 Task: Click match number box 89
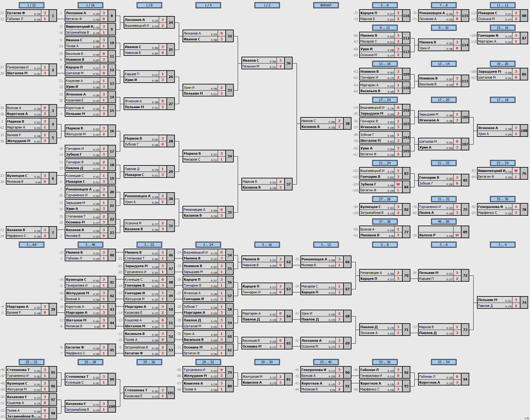pyautogui.click(x=465, y=232)
